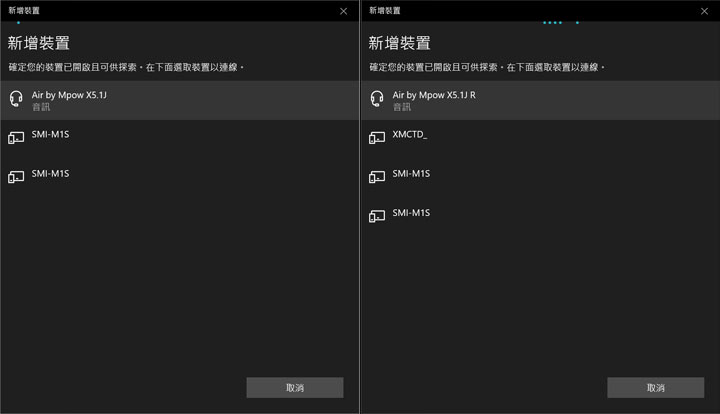This screenshot has height=414, width=720.
Task: Click second SMI-M1S device icon in left dialog
Action: coord(16,177)
